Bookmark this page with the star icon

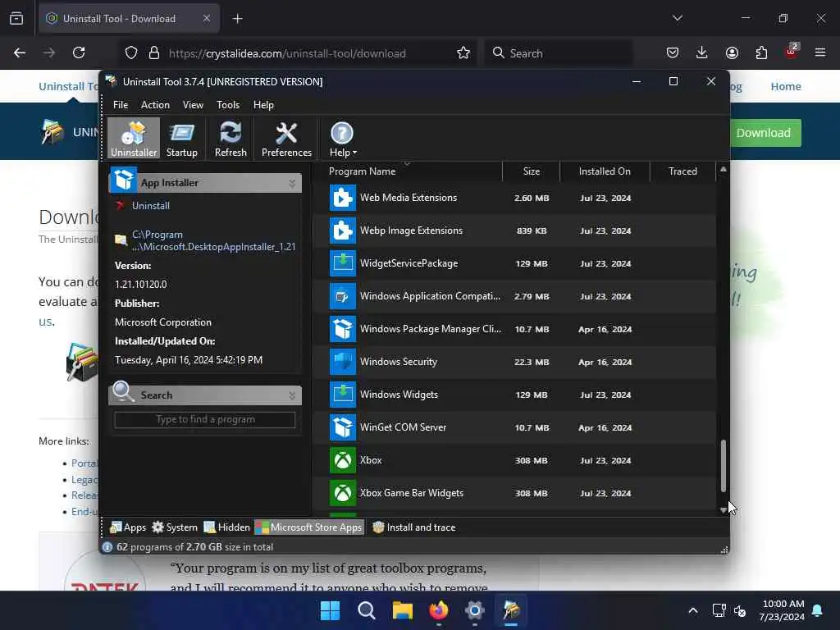(463, 53)
